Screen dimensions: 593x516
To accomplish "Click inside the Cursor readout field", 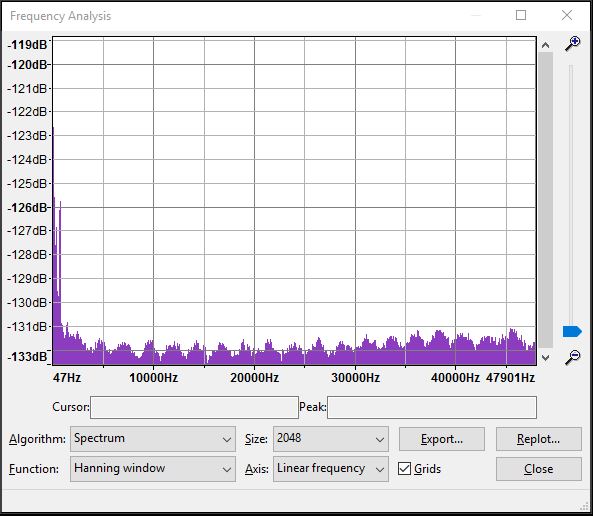I will [194, 407].
